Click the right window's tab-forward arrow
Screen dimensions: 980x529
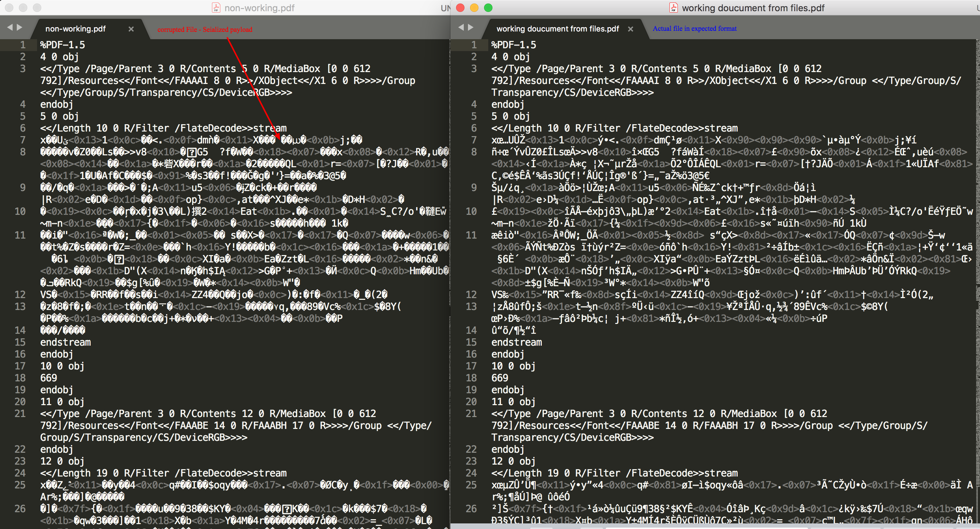pos(471,27)
